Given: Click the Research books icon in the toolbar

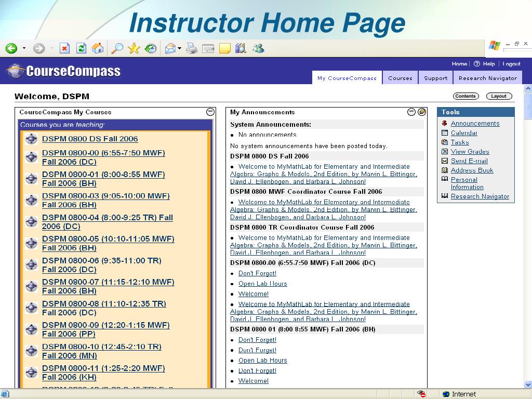Looking at the screenshot, I should click(x=241, y=48).
